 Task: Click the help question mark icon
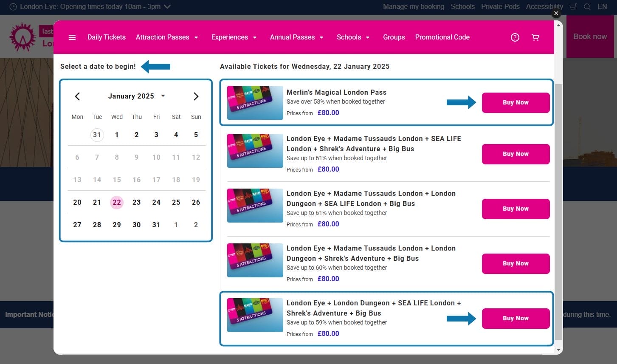pos(515,37)
